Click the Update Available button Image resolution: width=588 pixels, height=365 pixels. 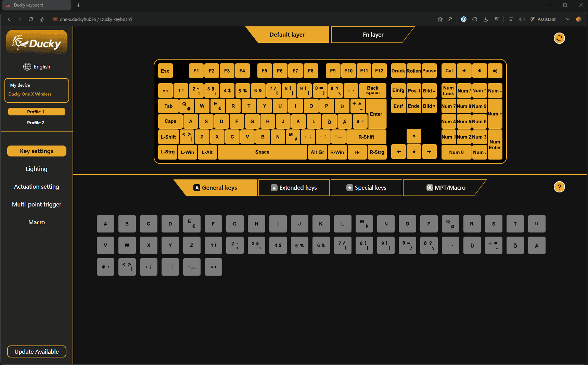(x=37, y=352)
